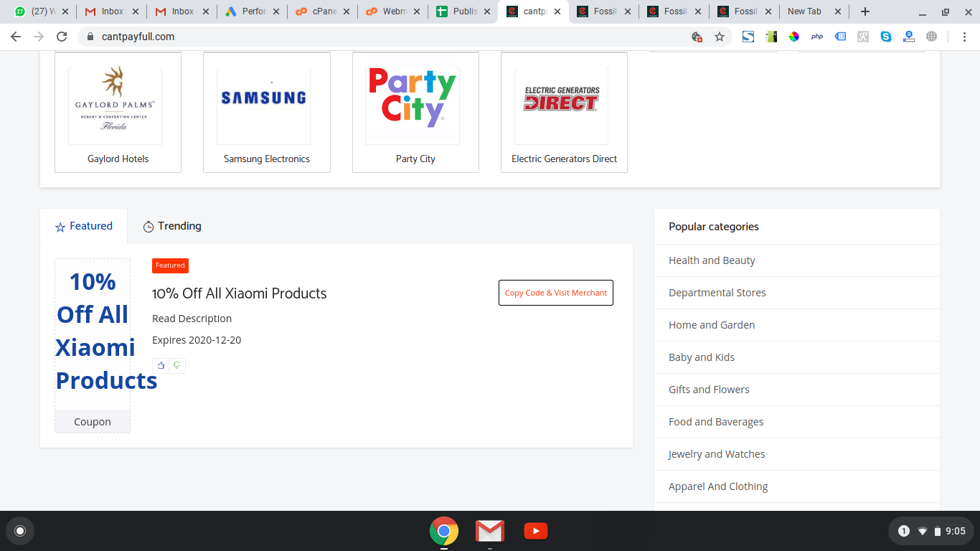Open the Samsung Electronics store card

pyautogui.click(x=267, y=112)
